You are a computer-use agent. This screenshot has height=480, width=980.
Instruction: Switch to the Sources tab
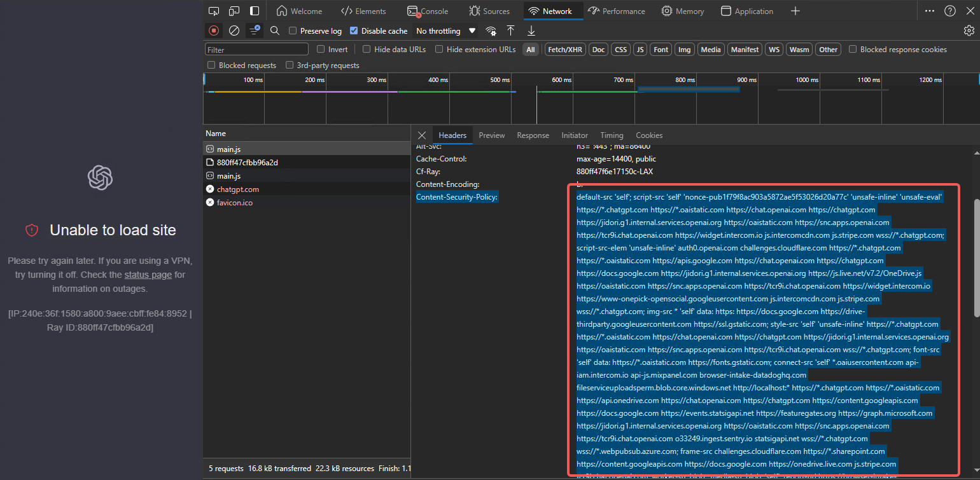(x=489, y=11)
